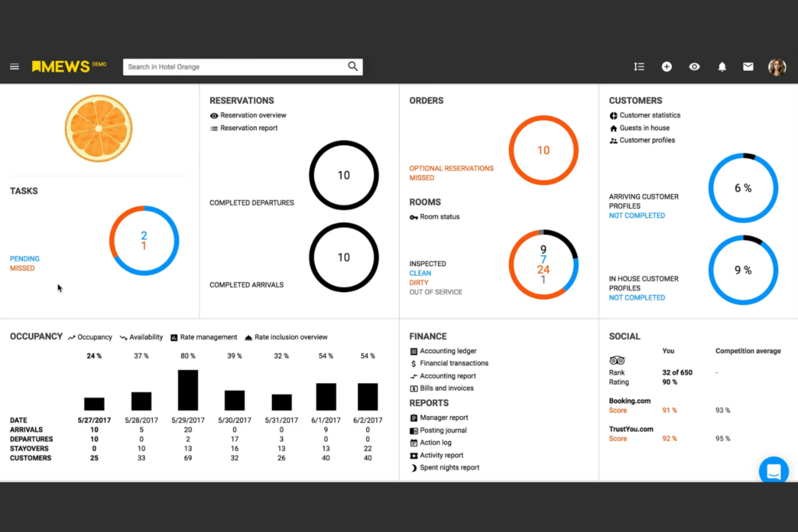This screenshot has width=798, height=532.
Task: Click the Hotel Orange logo image
Action: 99,129
